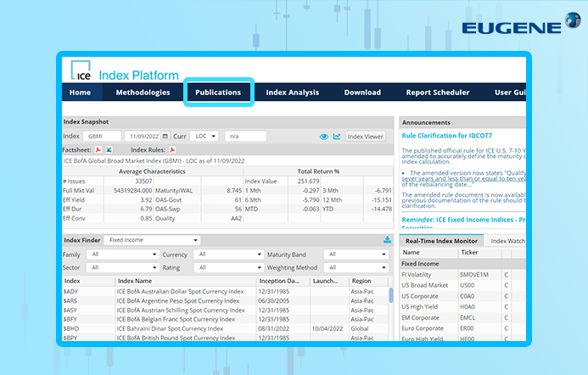Sort by the Launch... column header
The image size is (588, 375).
tap(329, 281)
